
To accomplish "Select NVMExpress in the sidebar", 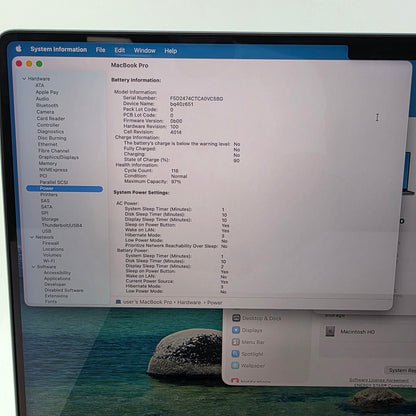I will pos(53,170).
